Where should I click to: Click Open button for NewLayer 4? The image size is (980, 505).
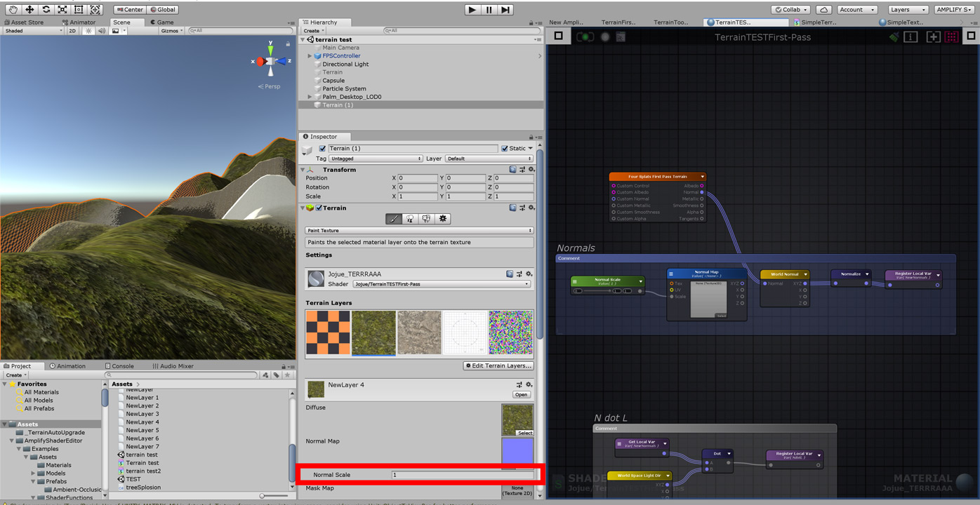pyautogui.click(x=521, y=395)
